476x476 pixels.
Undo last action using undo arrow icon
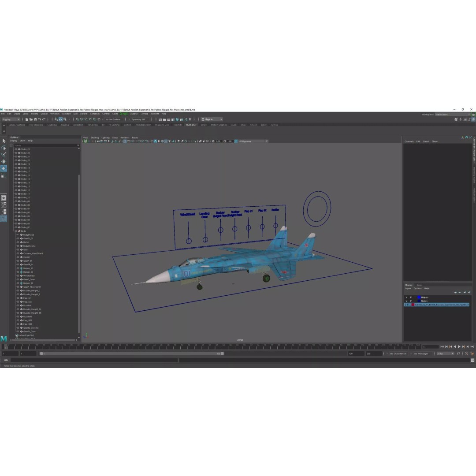coord(40,119)
